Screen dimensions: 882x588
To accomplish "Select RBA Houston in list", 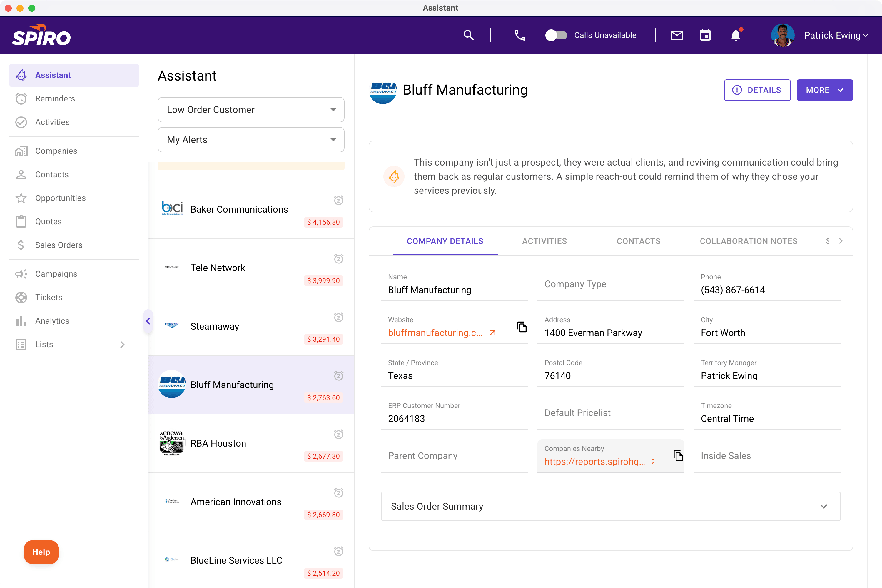I will pos(251,443).
